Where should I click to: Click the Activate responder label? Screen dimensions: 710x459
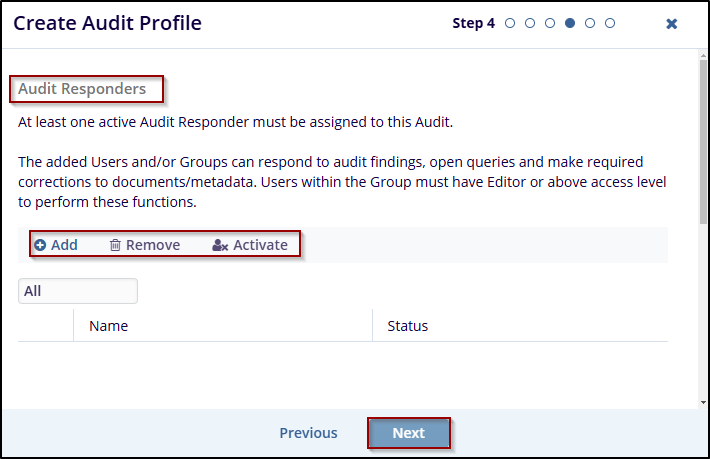click(x=260, y=245)
